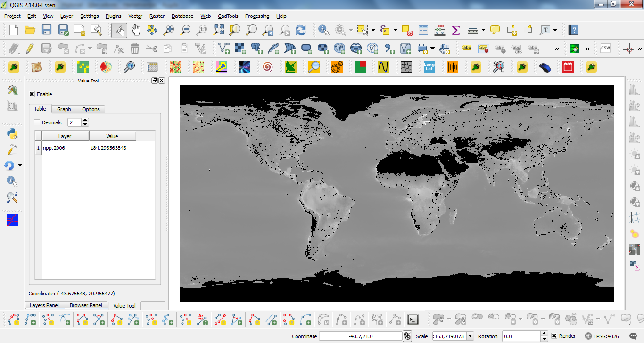
Task: Open project using the yellow folder icon
Action: [x=30, y=30]
